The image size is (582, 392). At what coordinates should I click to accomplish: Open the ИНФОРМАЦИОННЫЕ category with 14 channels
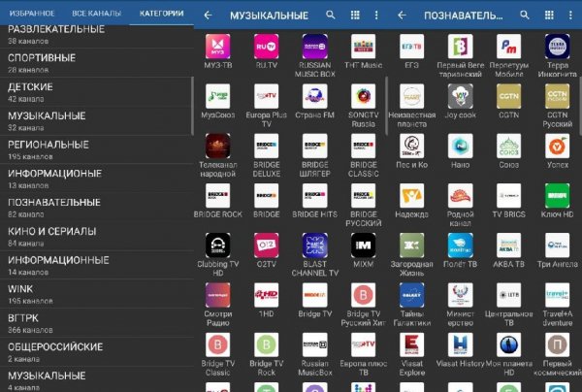click(96, 266)
